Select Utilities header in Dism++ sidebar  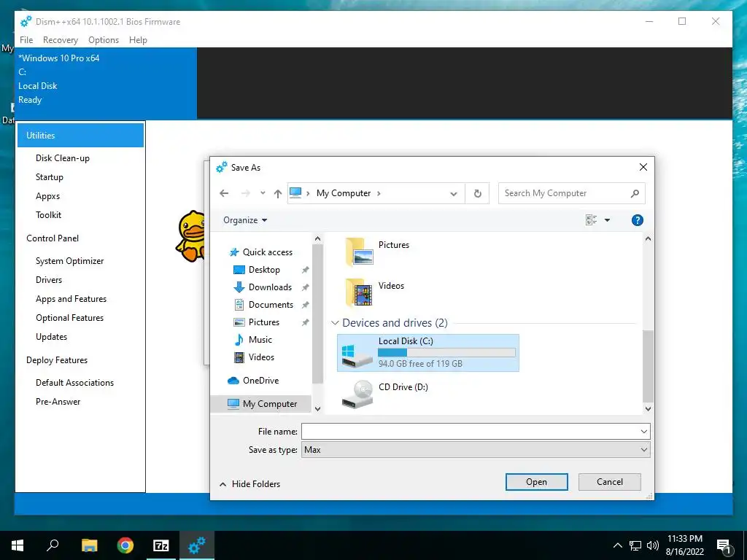(x=80, y=135)
